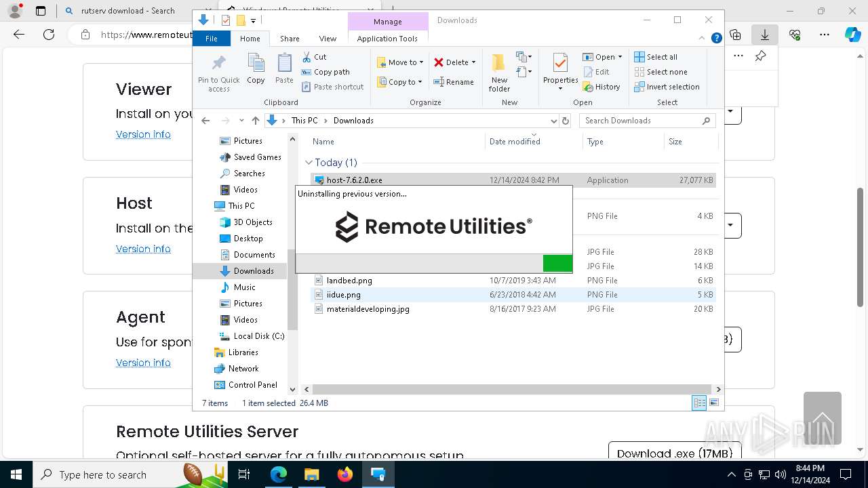Screen dimensions: 868x488
Task: Open the File menu
Action: pyautogui.click(x=212, y=39)
